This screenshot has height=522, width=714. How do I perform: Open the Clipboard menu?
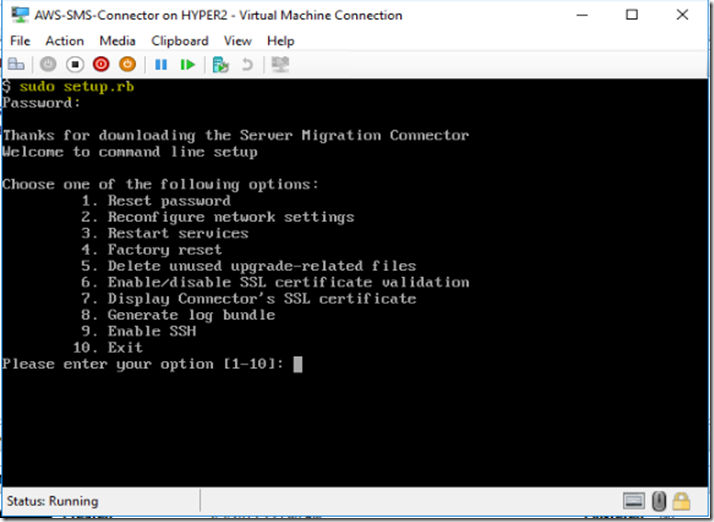pyautogui.click(x=180, y=41)
